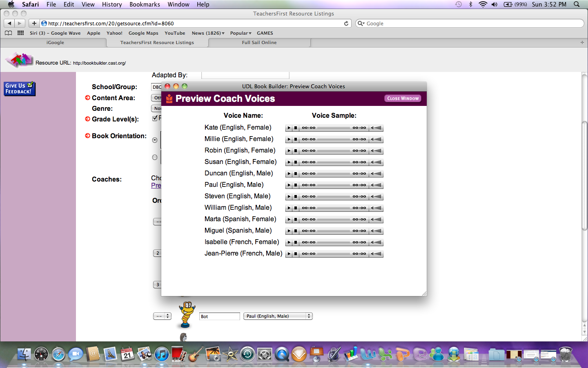Viewport: 588px width, 368px height.
Task: Click the Close Window button in Preview Coach Voices
Action: coord(403,99)
